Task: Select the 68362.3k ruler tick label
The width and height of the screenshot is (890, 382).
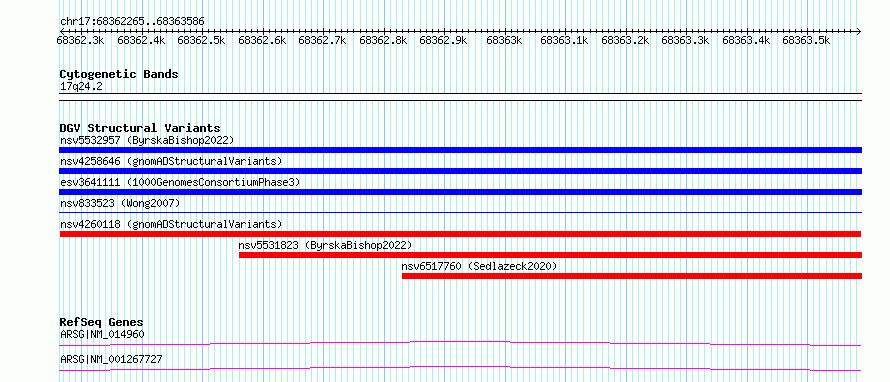Action: [80, 40]
